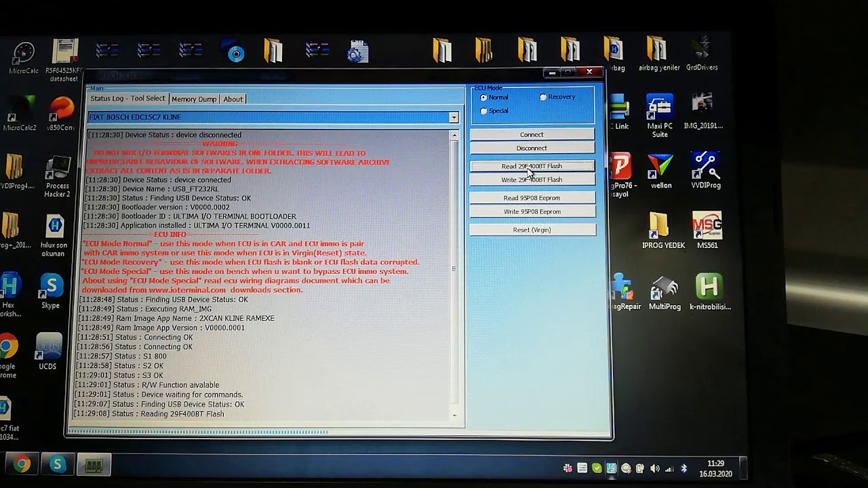
Task: Open the Memory Dump tab
Action: coord(194,99)
